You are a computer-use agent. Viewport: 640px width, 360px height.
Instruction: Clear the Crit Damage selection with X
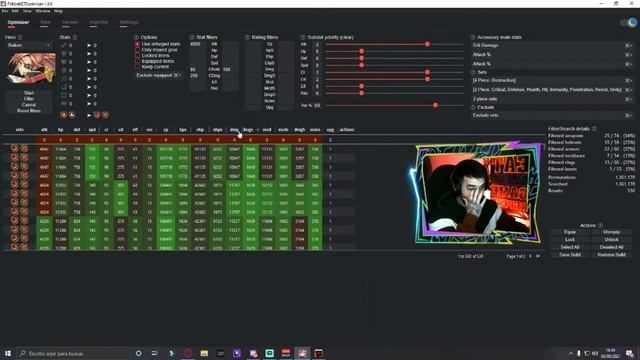click(627, 45)
